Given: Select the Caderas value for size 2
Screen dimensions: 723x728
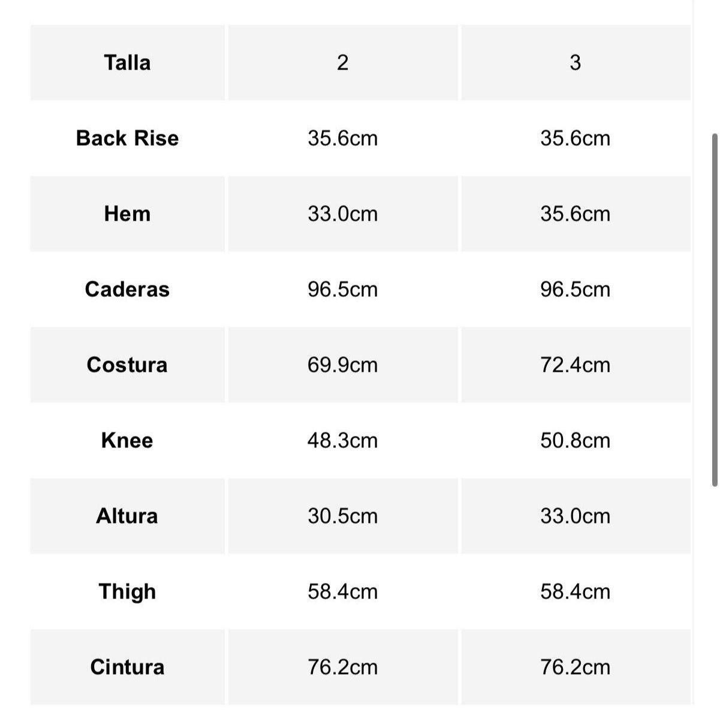Looking at the screenshot, I should [342, 289].
